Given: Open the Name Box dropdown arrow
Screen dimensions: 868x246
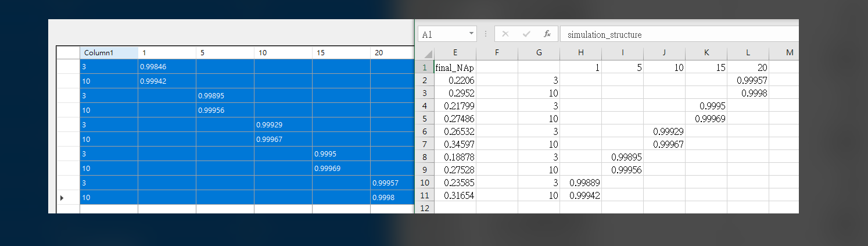Looking at the screenshot, I should click(x=471, y=34).
